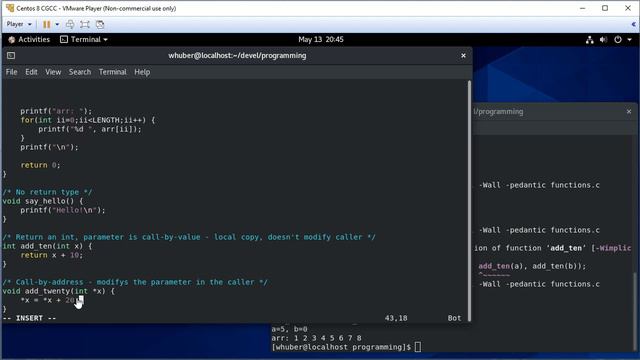
Task: Click the volume speaker icon
Action: tap(603, 40)
